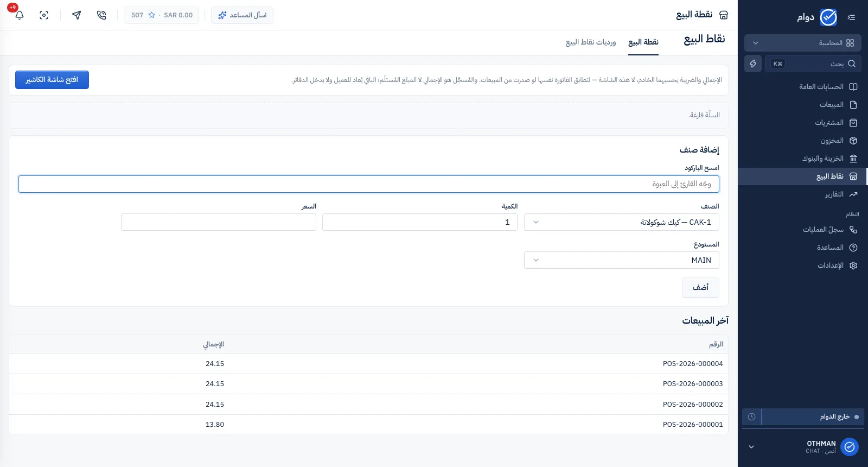This screenshot has height=467, width=868.
Task: Expand the OTHMAN user menu chevron
Action: (x=751, y=447)
